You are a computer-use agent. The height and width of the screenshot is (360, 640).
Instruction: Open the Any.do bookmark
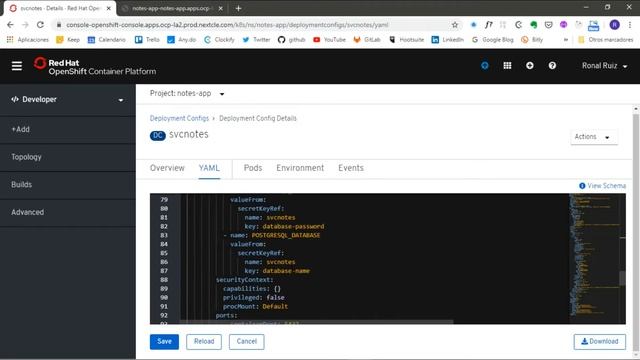(182, 40)
